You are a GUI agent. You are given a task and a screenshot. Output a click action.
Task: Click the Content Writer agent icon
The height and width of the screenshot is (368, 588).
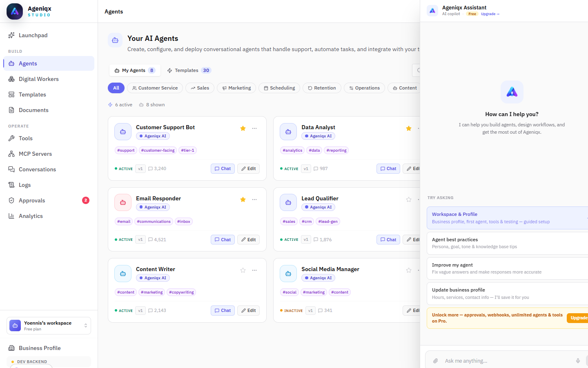point(123,274)
